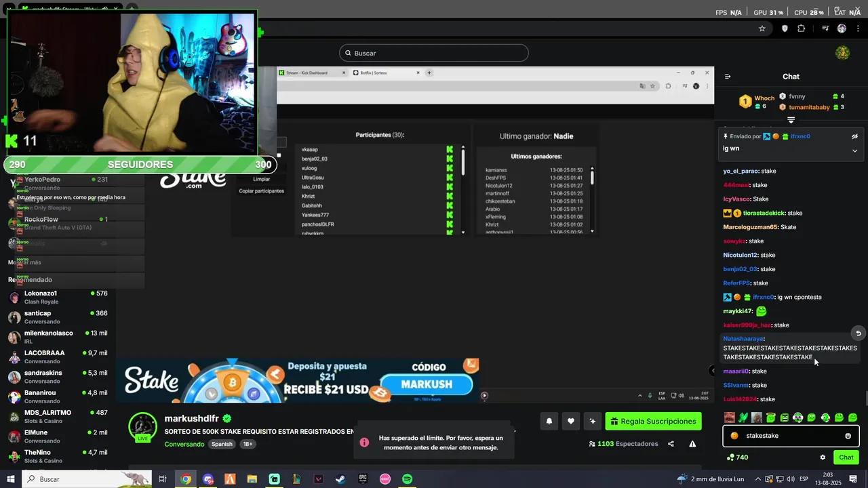Open Windows notification center icon
The height and width of the screenshot is (488, 868).
click(x=853, y=479)
